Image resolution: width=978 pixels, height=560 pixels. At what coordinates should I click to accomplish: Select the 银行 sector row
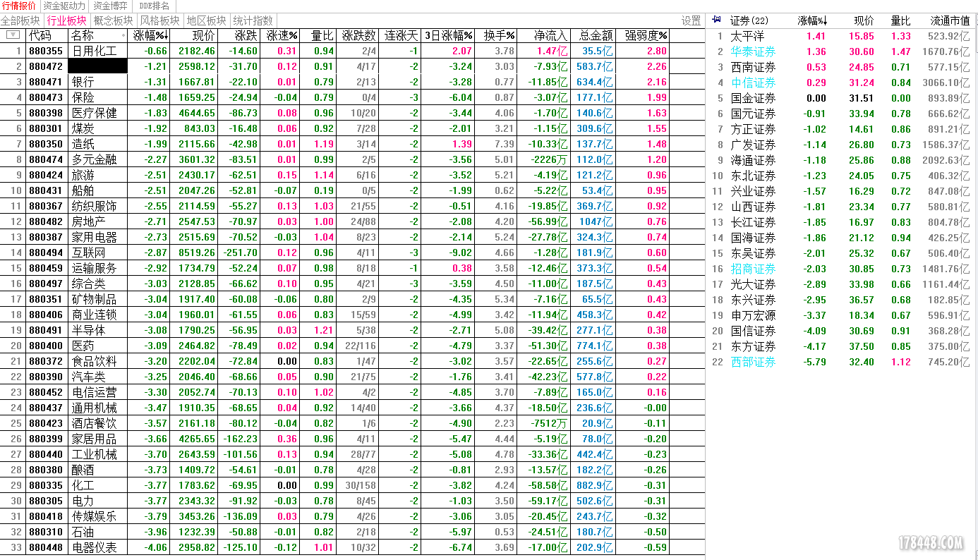click(x=353, y=82)
